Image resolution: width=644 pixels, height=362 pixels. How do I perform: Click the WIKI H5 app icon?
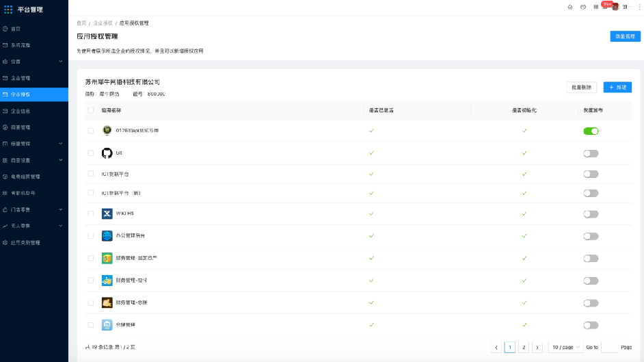(x=107, y=214)
